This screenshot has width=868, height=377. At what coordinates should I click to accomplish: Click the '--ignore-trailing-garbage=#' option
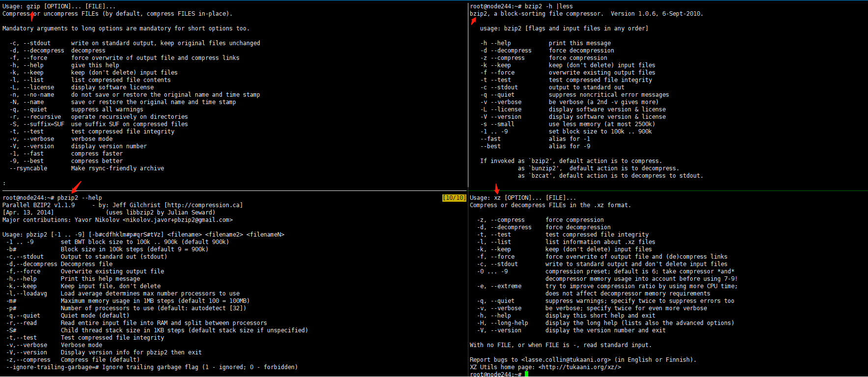click(x=53, y=367)
